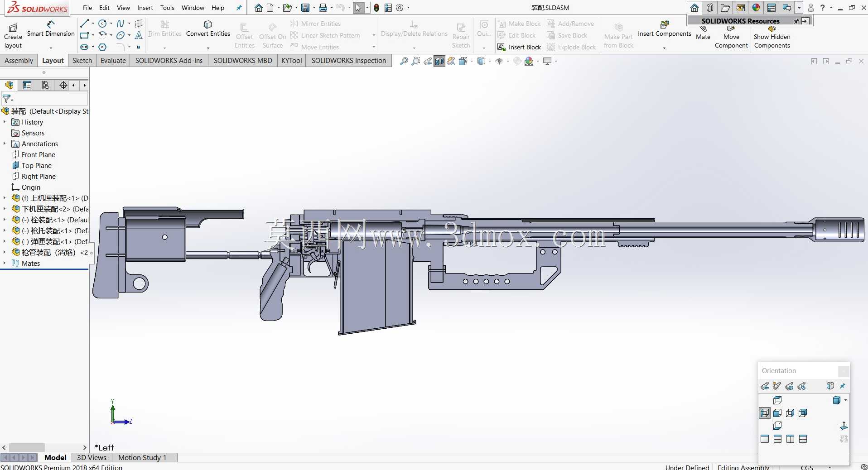Viewport: 868px width, 470px height.
Task: Select the Straight Slot sketch tool
Action: 84,47
